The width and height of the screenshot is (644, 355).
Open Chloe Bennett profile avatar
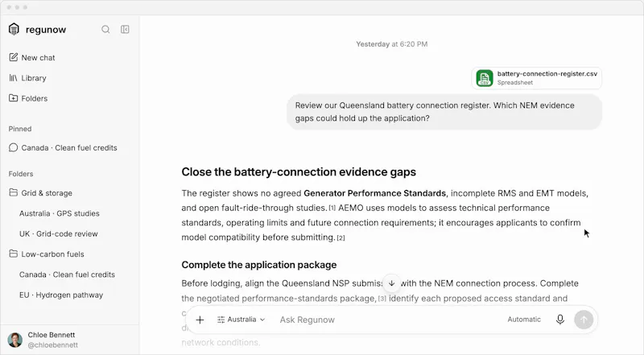tap(15, 340)
